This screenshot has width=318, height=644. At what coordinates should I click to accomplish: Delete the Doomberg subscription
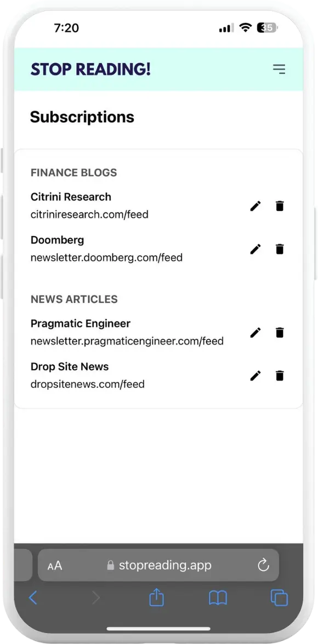[x=280, y=249]
